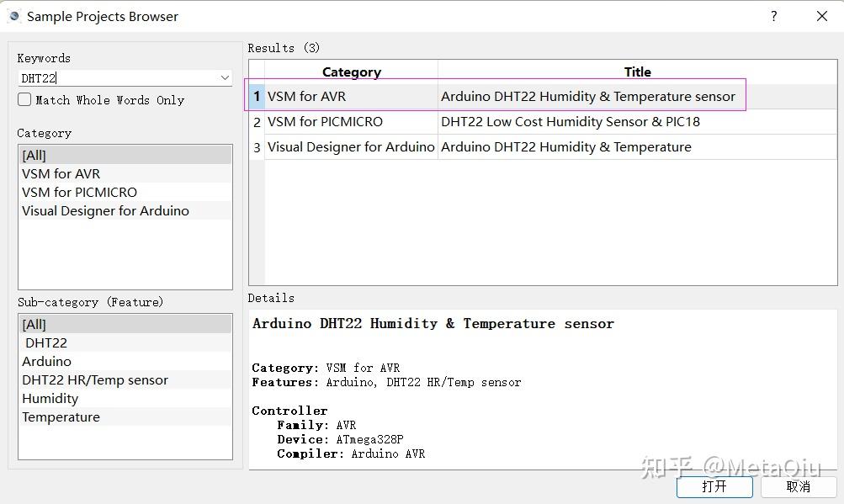
Task: Click the 打开 (Open) button
Action: pos(714,487)
